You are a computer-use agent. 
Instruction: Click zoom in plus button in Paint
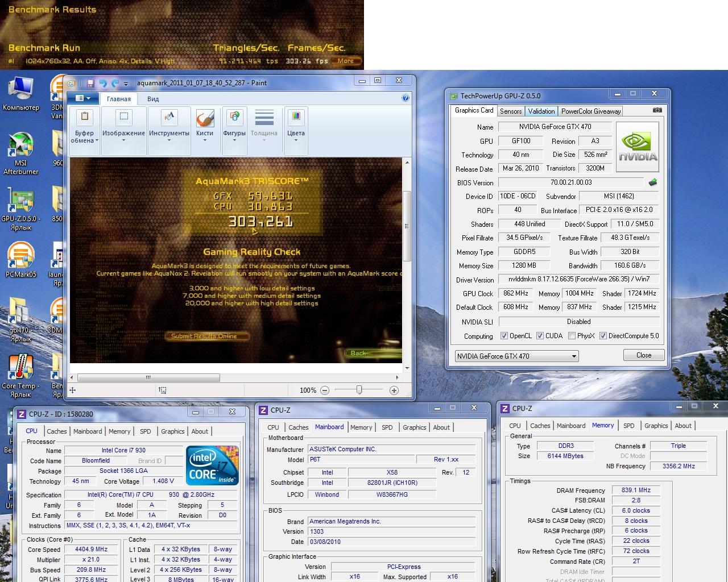[394, 390]
